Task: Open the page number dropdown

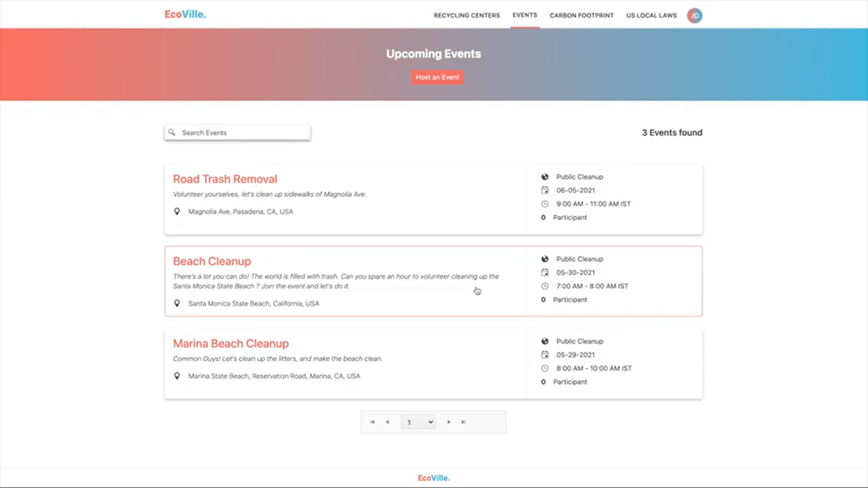Action: (x=418, y=422)
